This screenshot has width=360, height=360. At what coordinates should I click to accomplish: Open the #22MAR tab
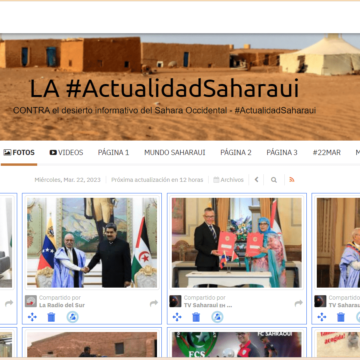[x=327, y=153]
